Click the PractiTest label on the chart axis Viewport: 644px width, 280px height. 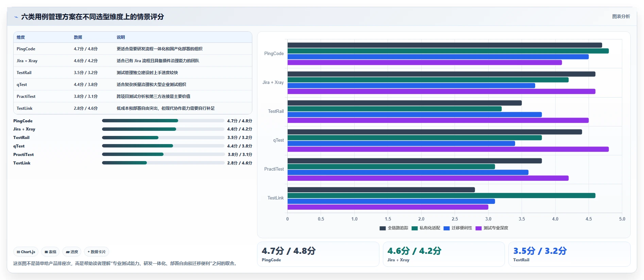pyautogui.click(x=274, y=169)
